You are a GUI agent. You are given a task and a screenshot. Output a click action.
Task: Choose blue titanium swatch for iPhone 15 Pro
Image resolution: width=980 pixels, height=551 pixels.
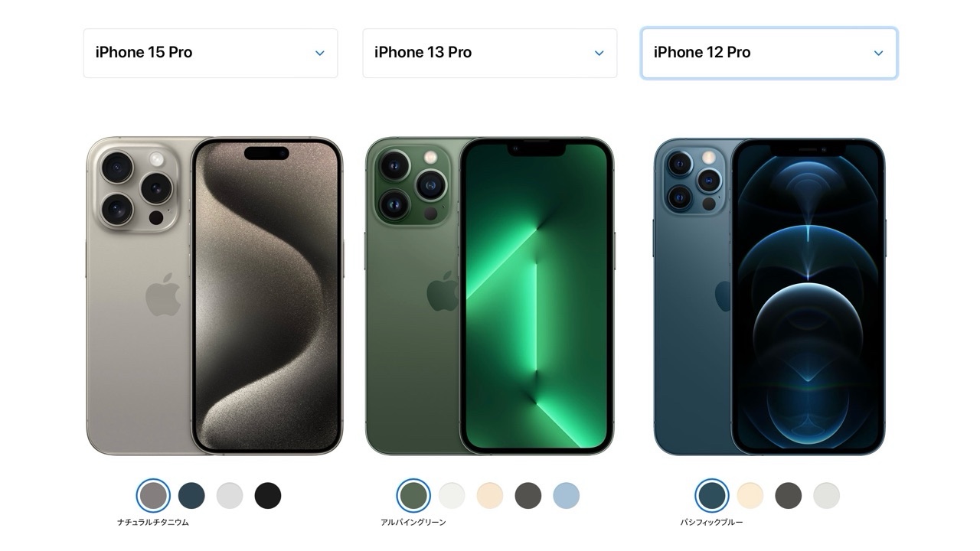click(191, 496)
